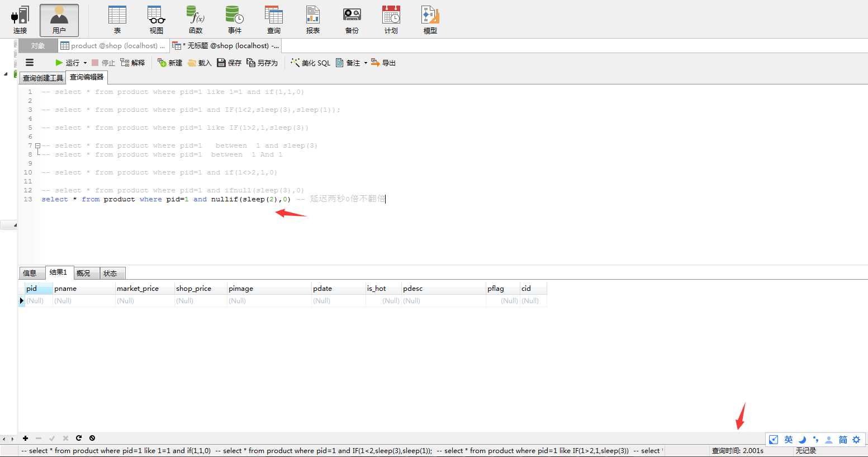This screenshot has width=868, height=457.
Task: Click 解释 to explain the query
Action: (133, 63)
